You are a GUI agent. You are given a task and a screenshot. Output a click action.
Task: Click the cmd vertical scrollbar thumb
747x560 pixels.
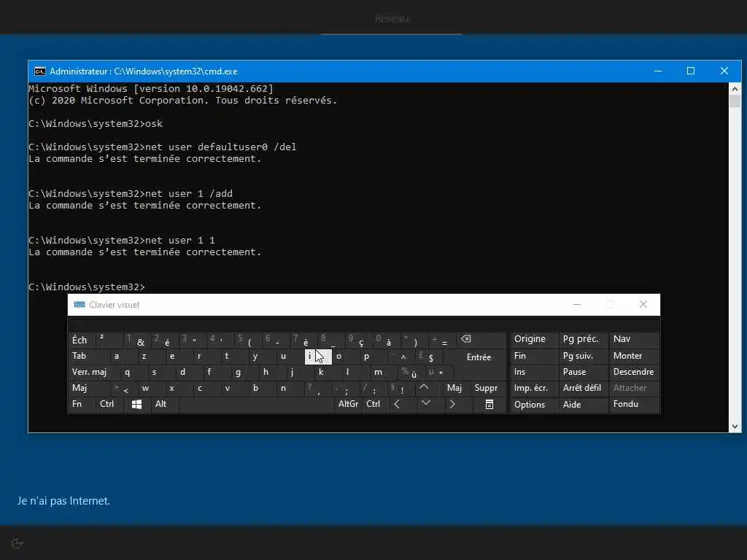(x=735, y=101)
